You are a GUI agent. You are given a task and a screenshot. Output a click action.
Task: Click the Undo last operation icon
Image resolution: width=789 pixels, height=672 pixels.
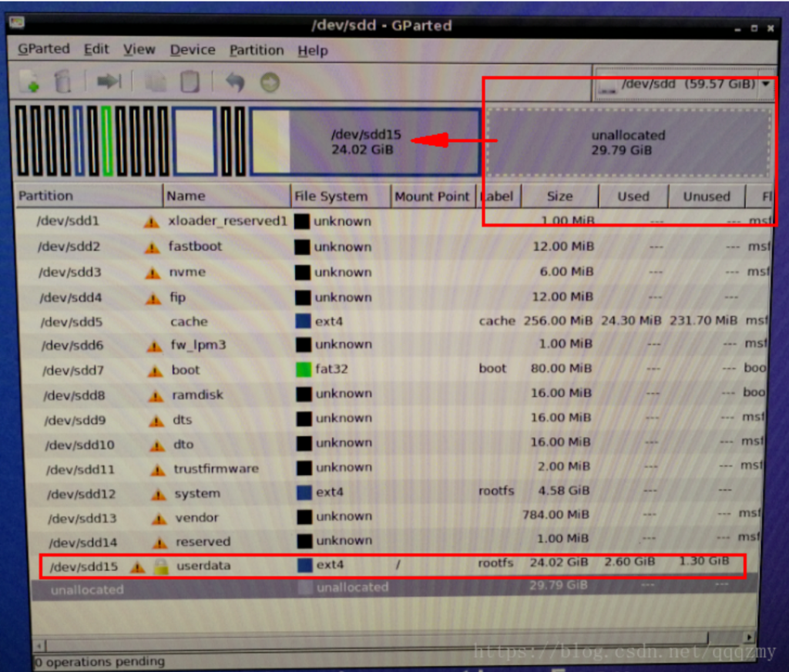click(x=234, y=82)
